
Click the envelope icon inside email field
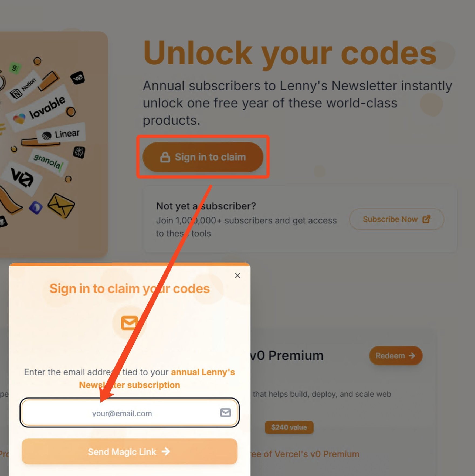(x=225, y=413)
